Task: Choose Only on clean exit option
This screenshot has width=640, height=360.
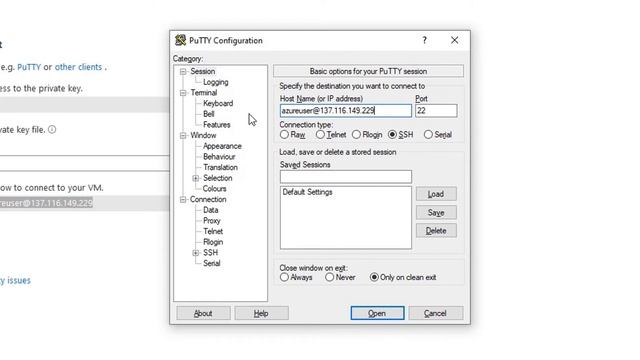Action: tap(374, 277)
